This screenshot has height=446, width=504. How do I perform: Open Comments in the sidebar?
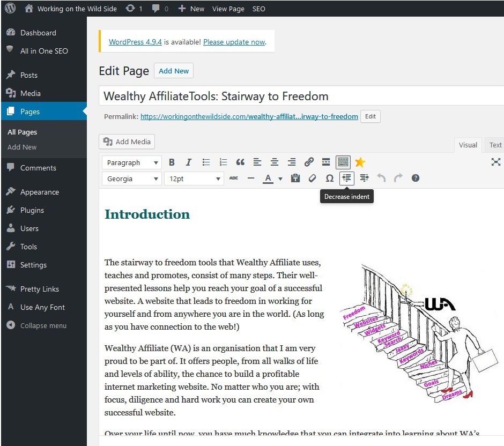[x=44, y=168]
